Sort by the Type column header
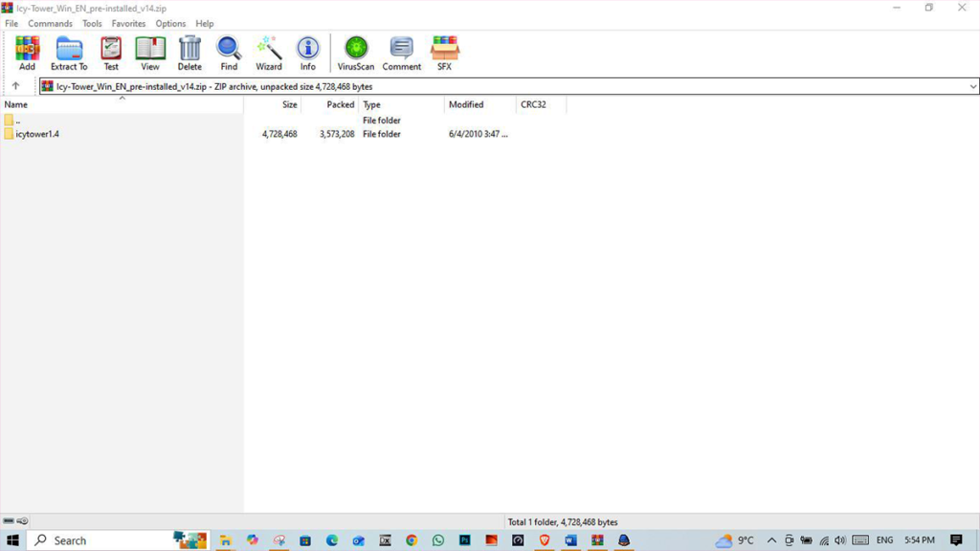980x551 pixels. pos(402,104)
